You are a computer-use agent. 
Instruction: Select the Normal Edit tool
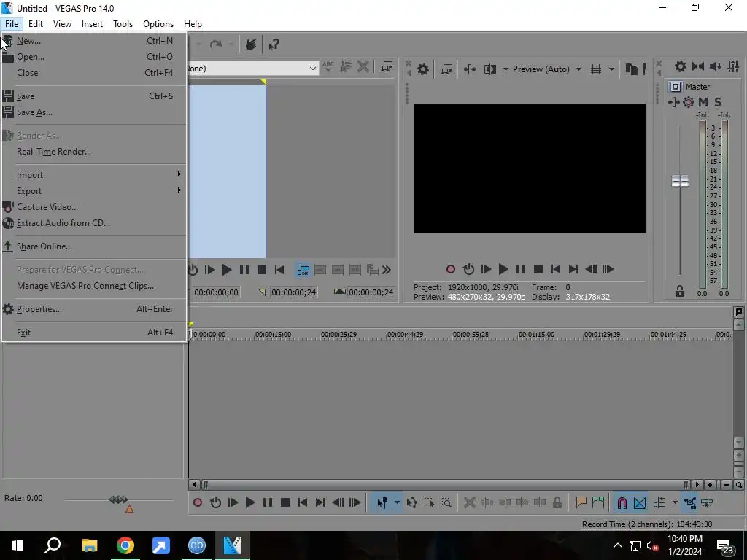click(x=382, y=502)
